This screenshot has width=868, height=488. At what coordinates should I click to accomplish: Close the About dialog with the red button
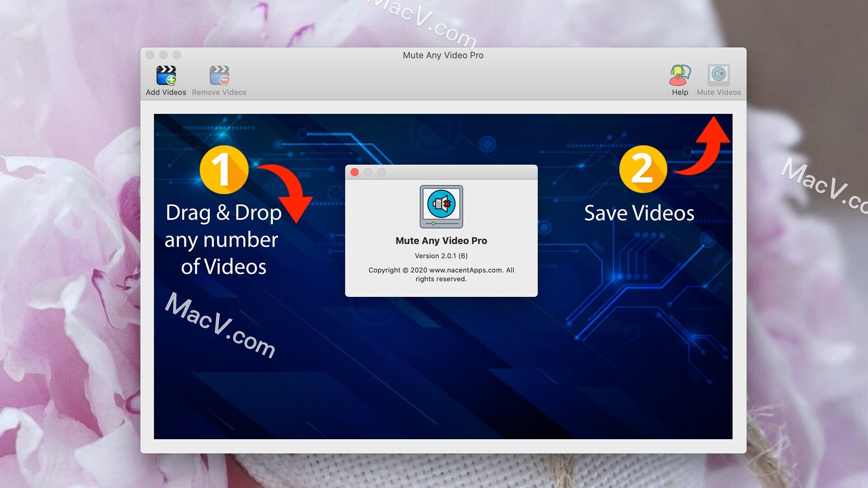pos(355,172)
